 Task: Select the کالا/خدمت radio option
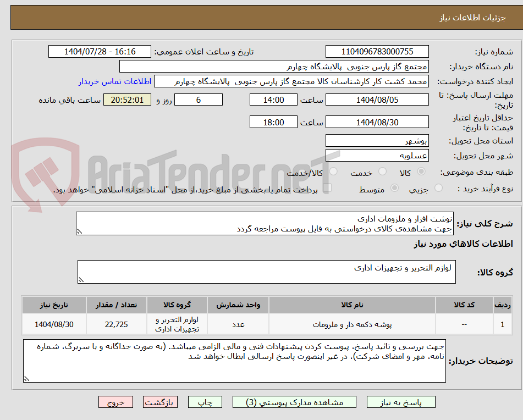click(334, 172)
